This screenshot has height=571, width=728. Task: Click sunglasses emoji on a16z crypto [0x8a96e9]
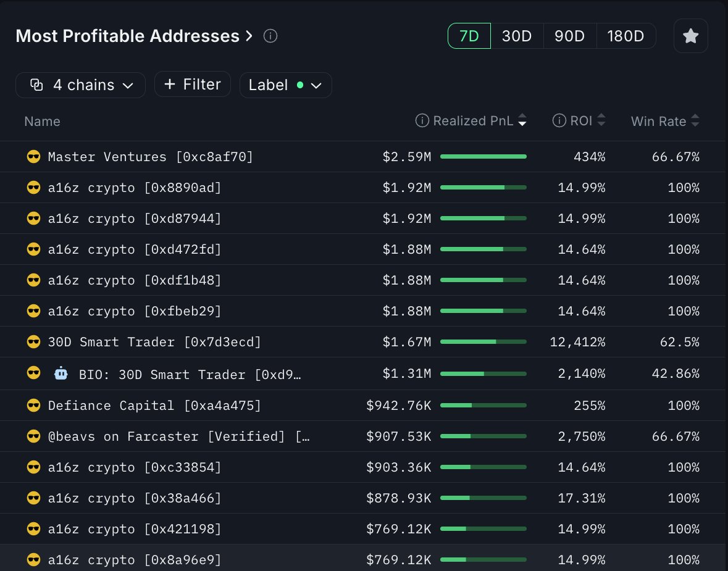33,560
